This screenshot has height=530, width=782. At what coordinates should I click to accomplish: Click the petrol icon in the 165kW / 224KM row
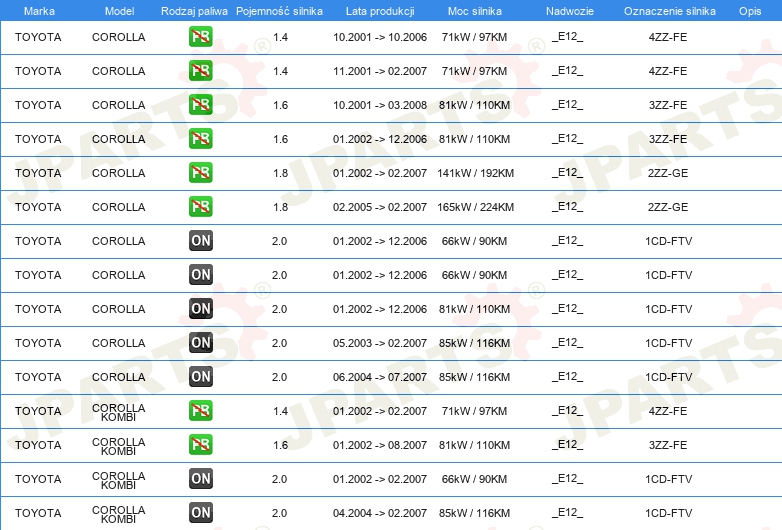[200, 206]
